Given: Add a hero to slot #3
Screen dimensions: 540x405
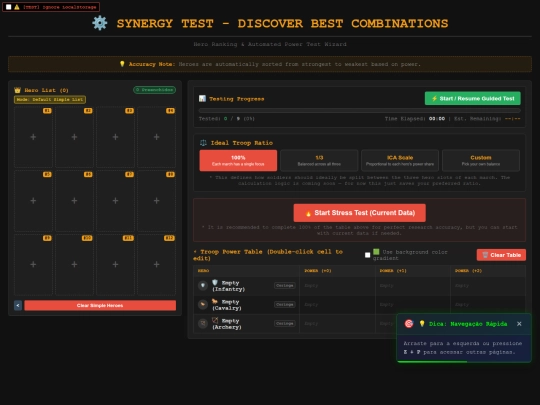Looking at the screenshot, I should click(115, 137).
